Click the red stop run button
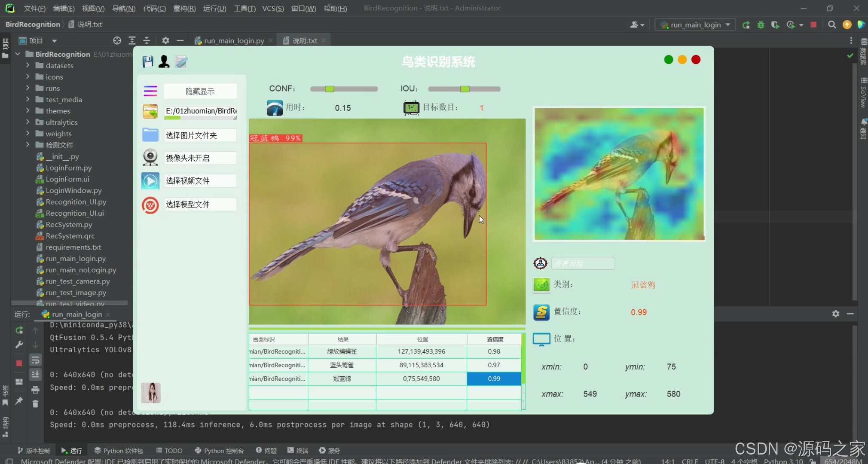Image resolution: width=868 pixels, height=464 pixels. tap(813, 25)
